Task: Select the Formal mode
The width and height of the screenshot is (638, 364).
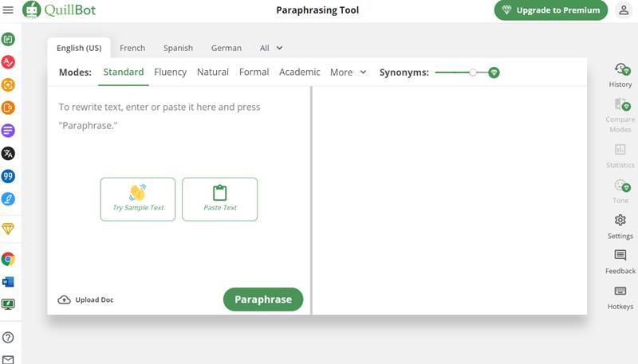Action: click(x=254, y=72)
